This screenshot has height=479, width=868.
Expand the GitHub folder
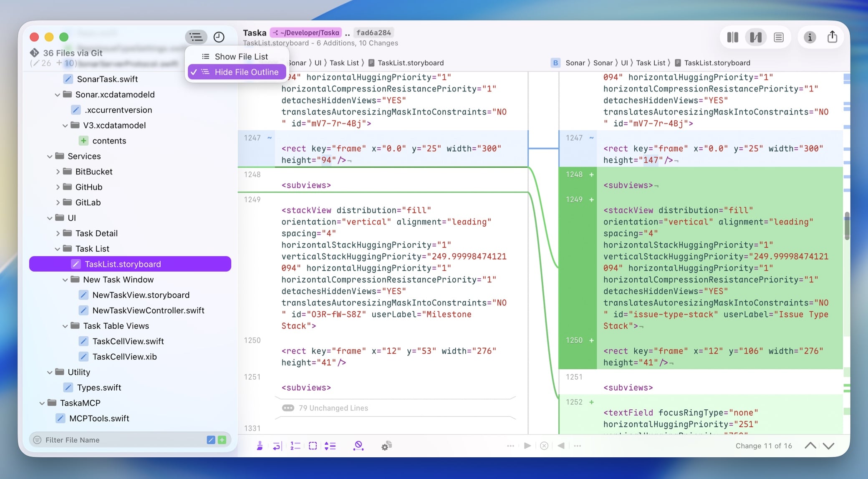pos(58,187)
